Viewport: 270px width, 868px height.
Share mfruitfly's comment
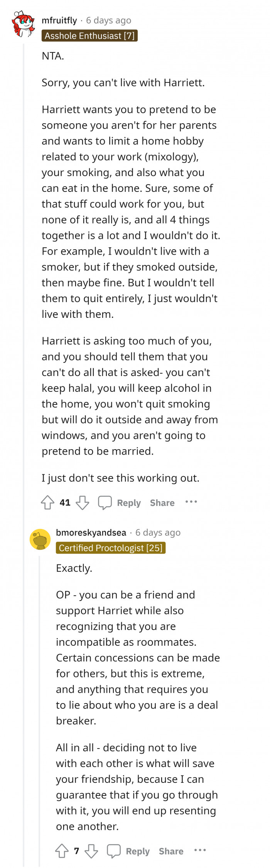tap(162, 502)
